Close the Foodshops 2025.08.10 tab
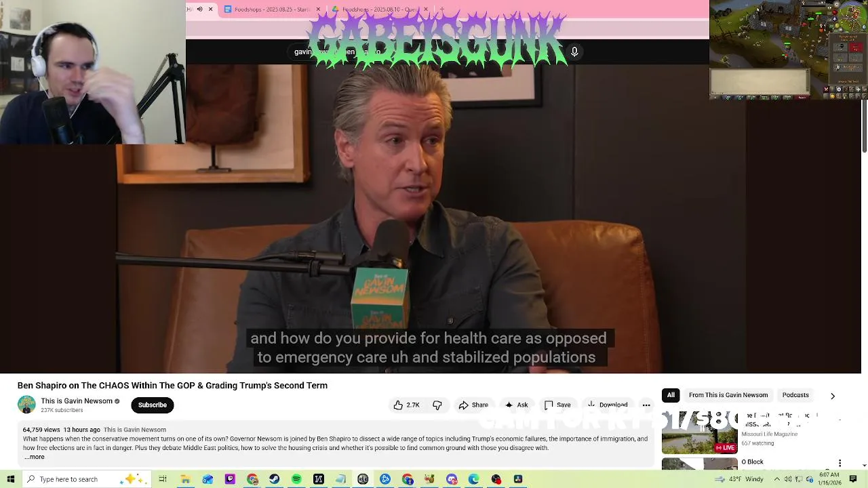The height and width of the screenshot is (488, 868). coord(425,9)
